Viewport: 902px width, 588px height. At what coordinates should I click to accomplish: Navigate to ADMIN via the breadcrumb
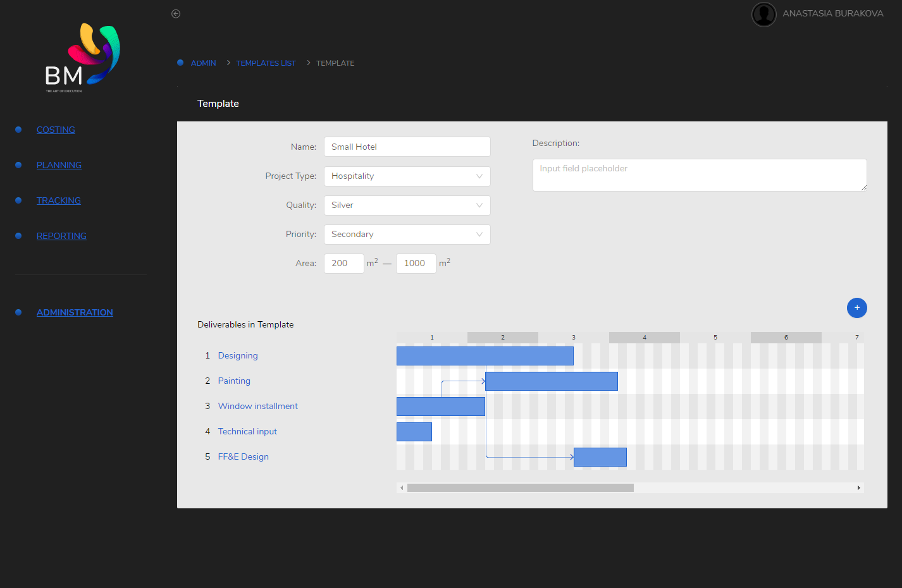pyautogui.click(x=204, y=63)
